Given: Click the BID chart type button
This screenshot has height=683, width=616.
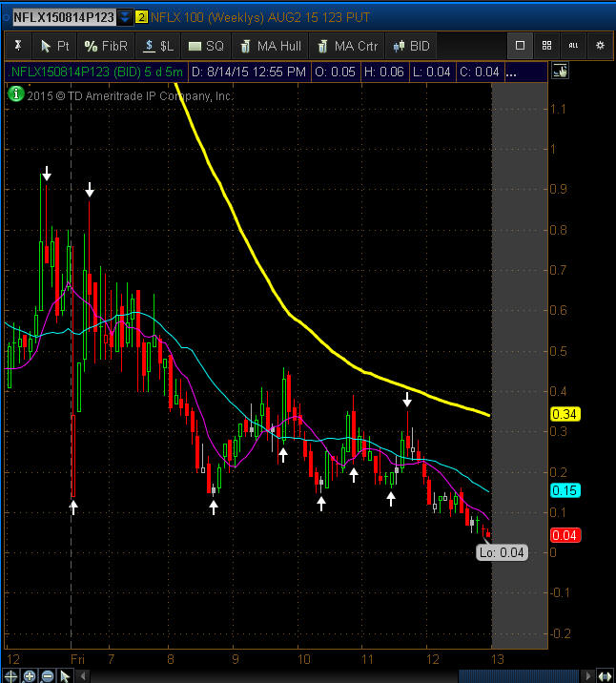Looking at the screenshot, I should pos(412,45).
